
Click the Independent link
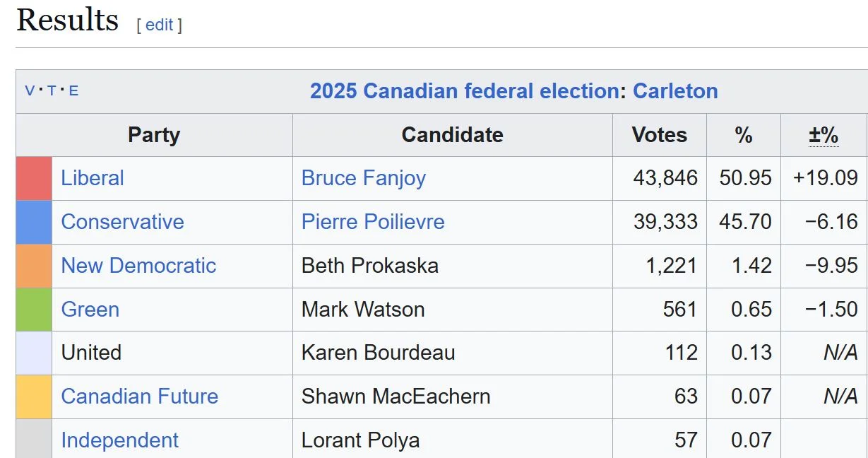coord(120,440)
